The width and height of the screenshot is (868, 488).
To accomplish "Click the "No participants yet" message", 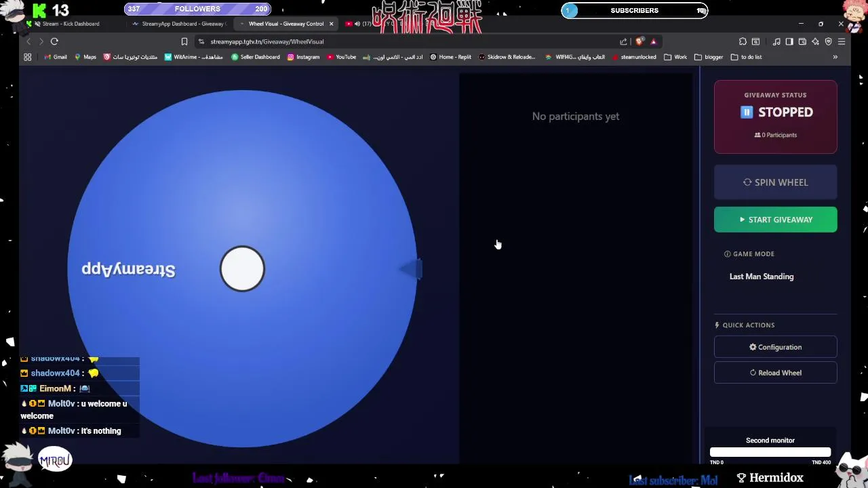I will (x=575, y=117).
